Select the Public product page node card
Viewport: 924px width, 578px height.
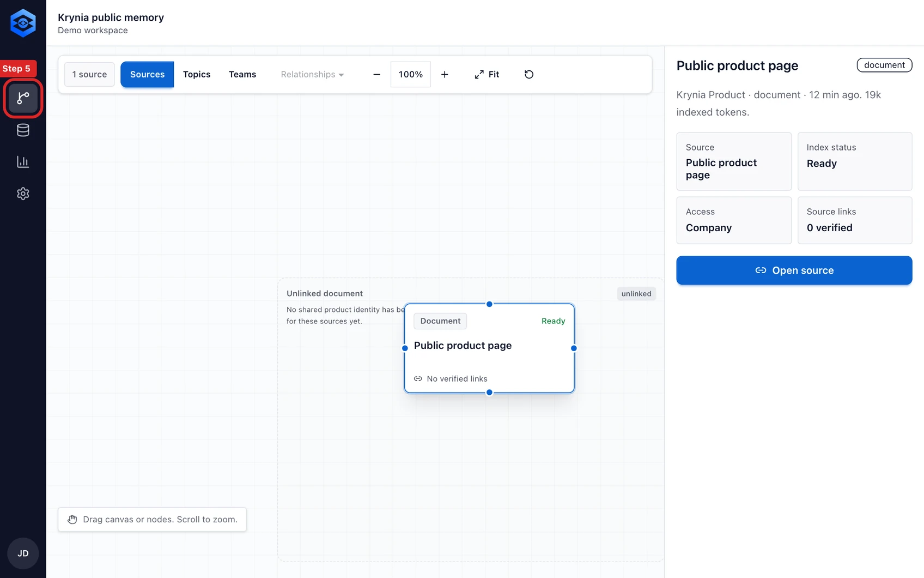[x=489, y=348]
